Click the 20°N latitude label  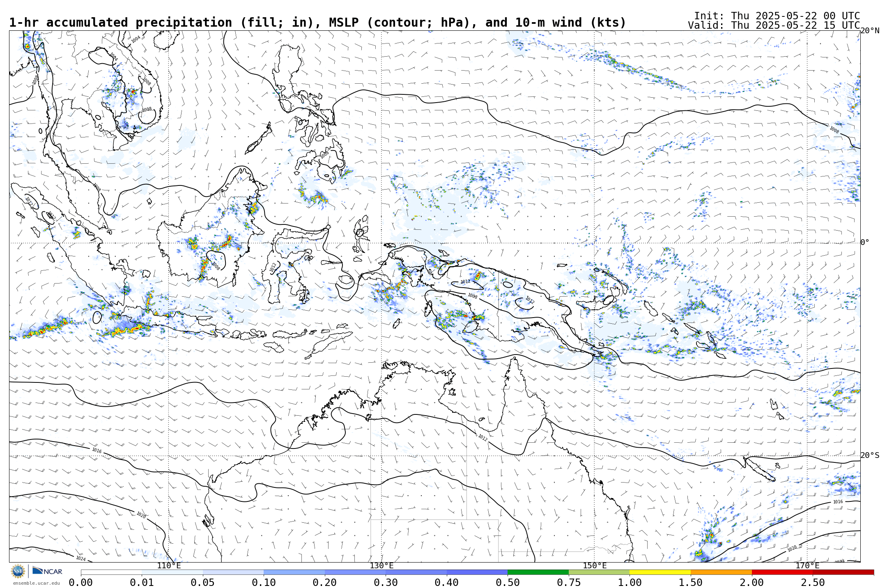point(870,31)
